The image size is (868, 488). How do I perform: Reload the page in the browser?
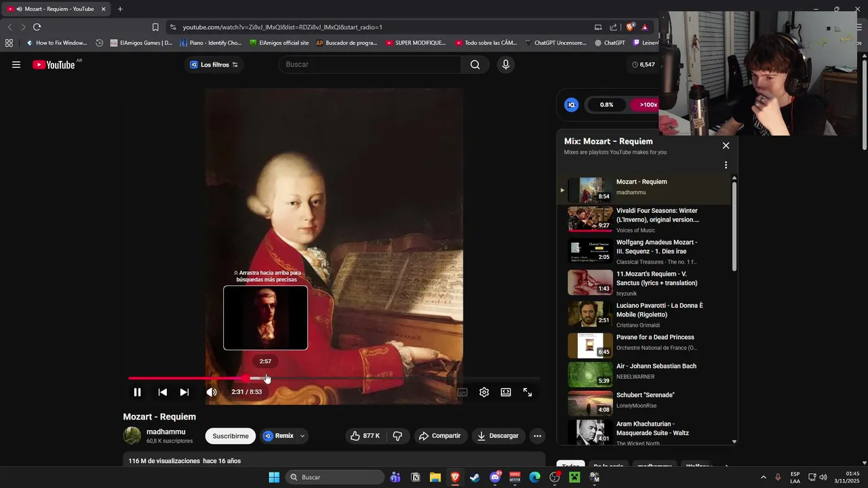(x=37, y=27)
